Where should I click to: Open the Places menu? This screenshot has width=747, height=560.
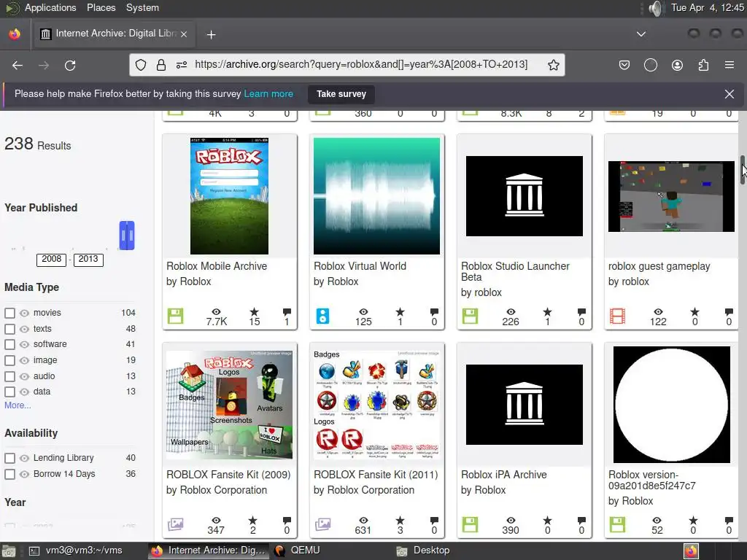[x=101, y=7]
